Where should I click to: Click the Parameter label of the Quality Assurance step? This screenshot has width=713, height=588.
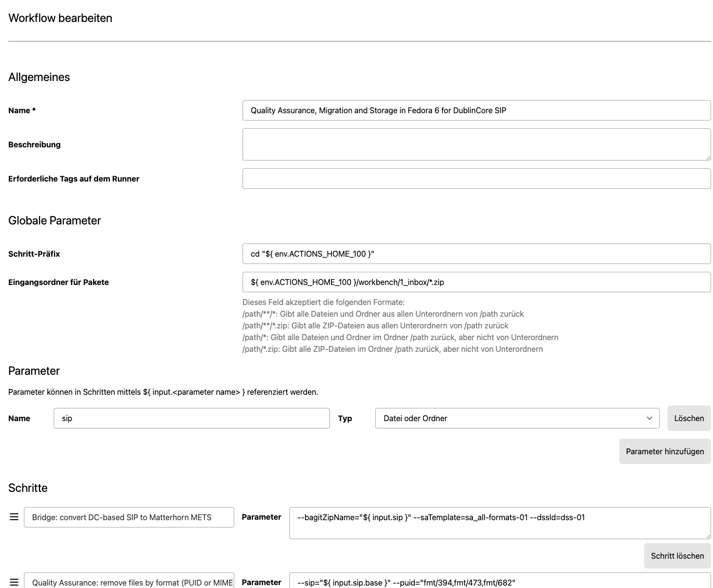[x=262, y=582]
